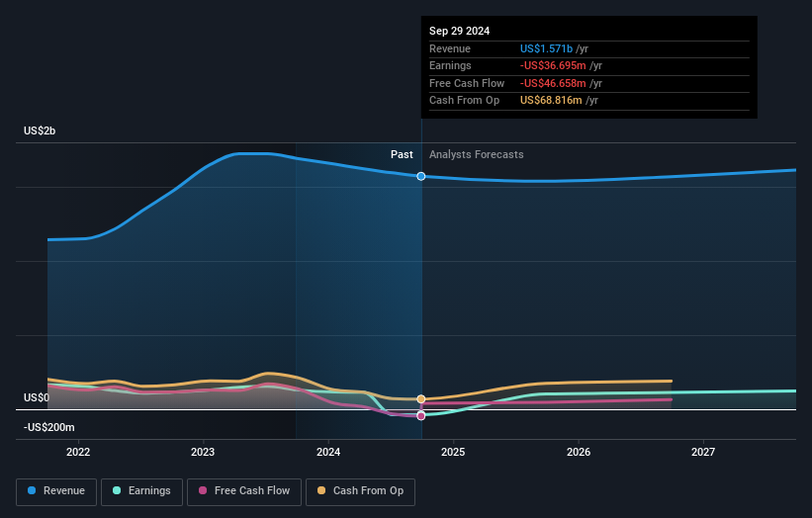Click the Analysts Forecasts label
The width and height of the screenshot is (812, 518).
[x=477, y=155]
